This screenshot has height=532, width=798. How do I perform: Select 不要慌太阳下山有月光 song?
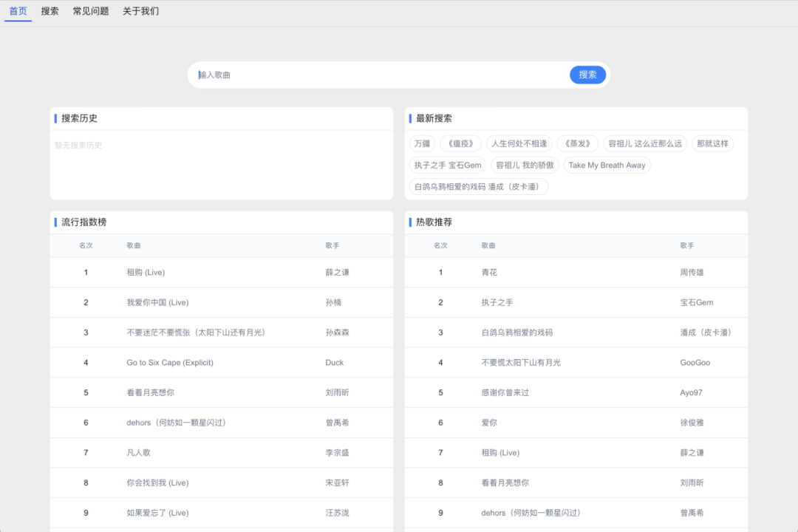click(x=521, y=363)
